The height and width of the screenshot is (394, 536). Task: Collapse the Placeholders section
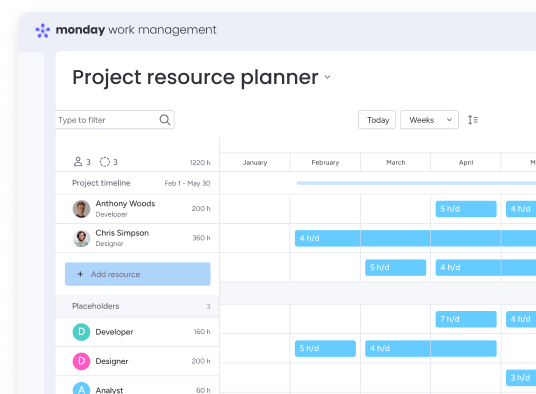tap(137, 306)
